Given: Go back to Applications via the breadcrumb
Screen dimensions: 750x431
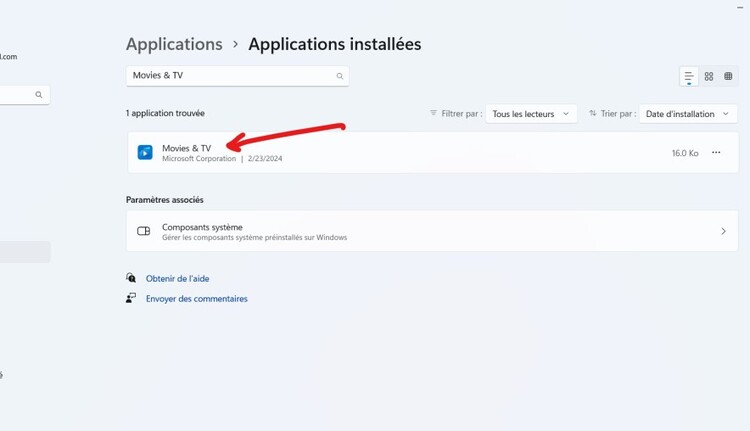Looking at the screenshot, I should click(x=174, y=44).
